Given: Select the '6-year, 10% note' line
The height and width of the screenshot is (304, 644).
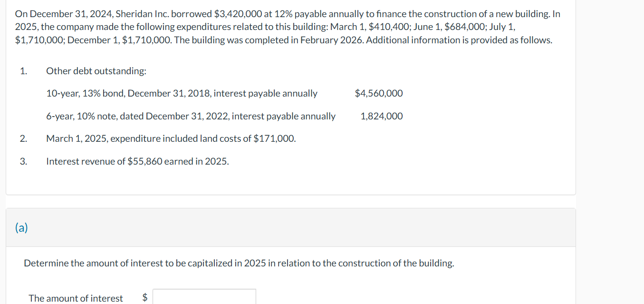Looking at the screenshot, I should tap(191, 116).
